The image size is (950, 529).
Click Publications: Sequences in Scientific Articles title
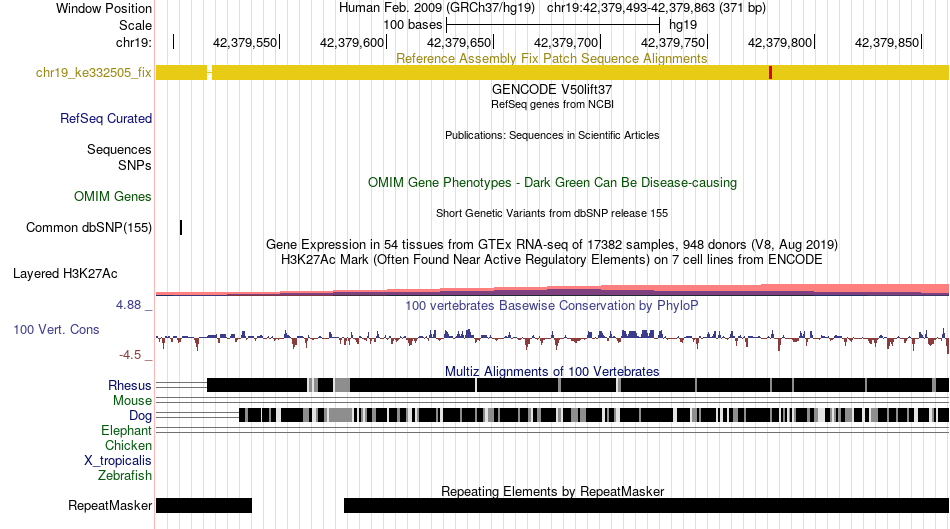tap(552, 135)
